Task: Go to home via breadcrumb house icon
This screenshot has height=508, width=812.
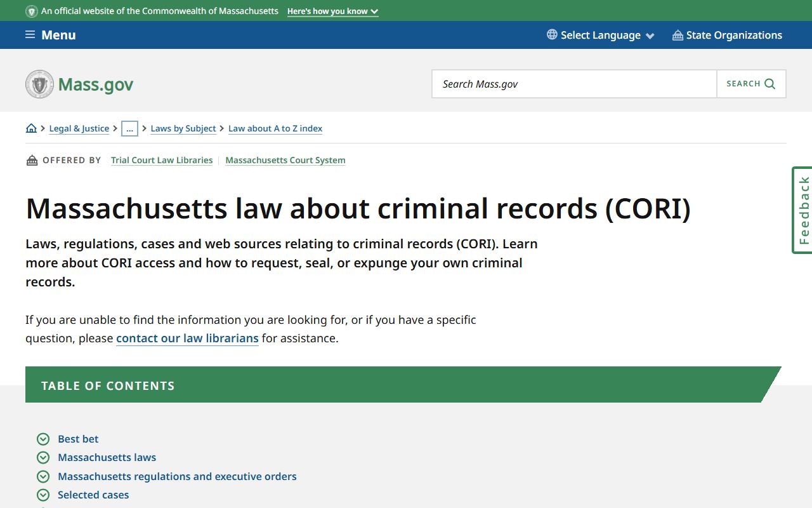Action: [x=31, y=128]
